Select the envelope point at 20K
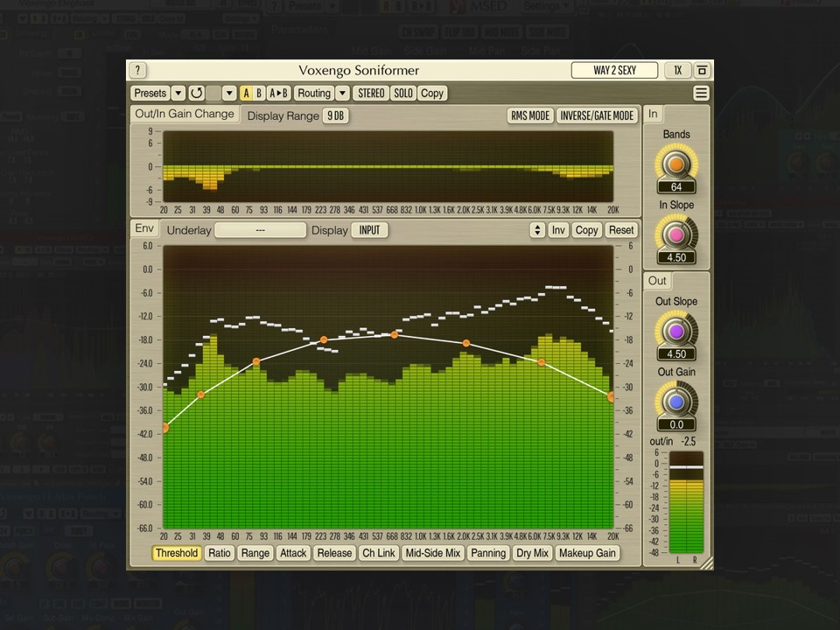Viewport: 840px width, 630px height. 611,397
